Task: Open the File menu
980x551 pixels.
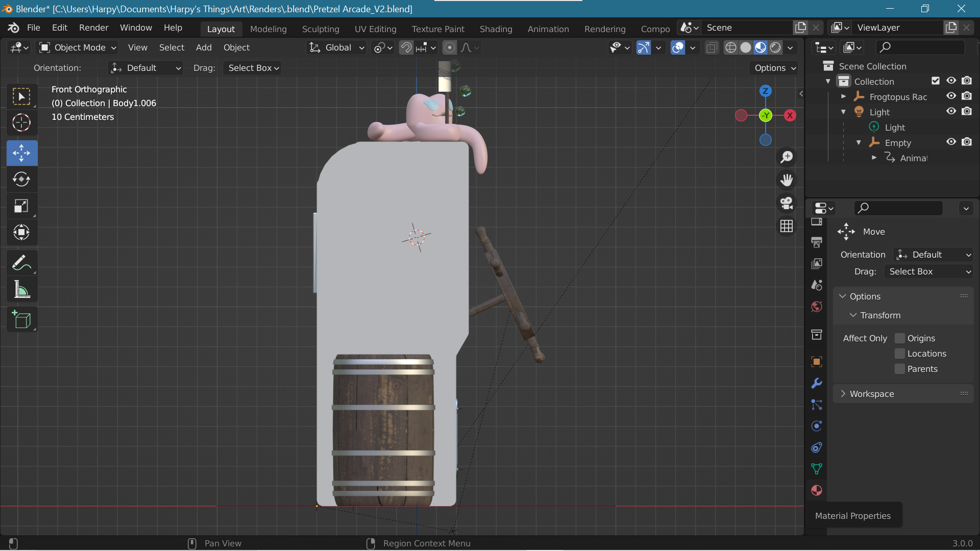Action: point(33,28)
